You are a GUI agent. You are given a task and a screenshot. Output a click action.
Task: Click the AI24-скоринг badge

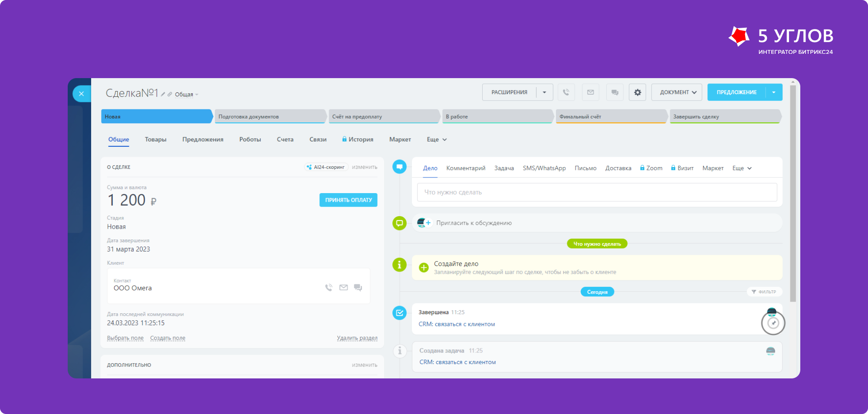click(x=325, y=167)
